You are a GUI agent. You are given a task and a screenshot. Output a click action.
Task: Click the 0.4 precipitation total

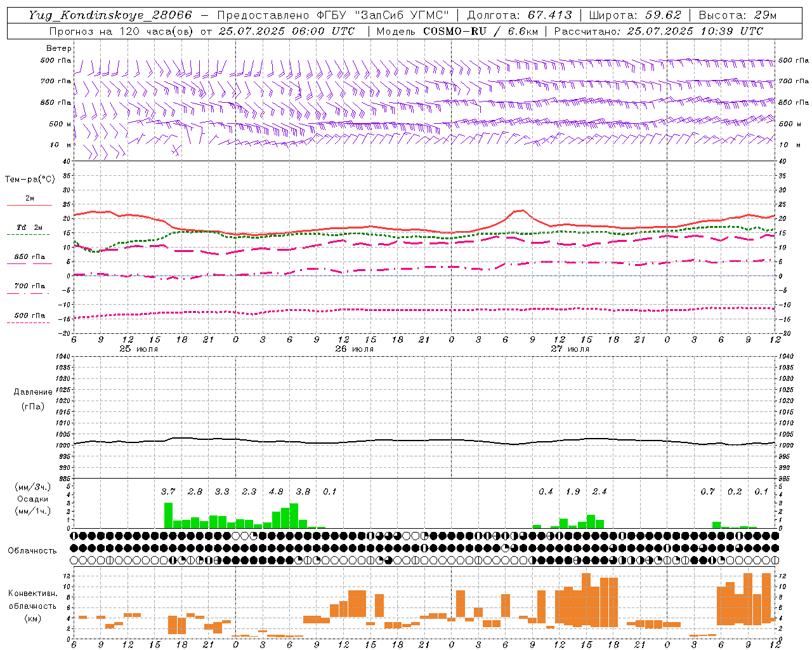[x=546, y=491]
